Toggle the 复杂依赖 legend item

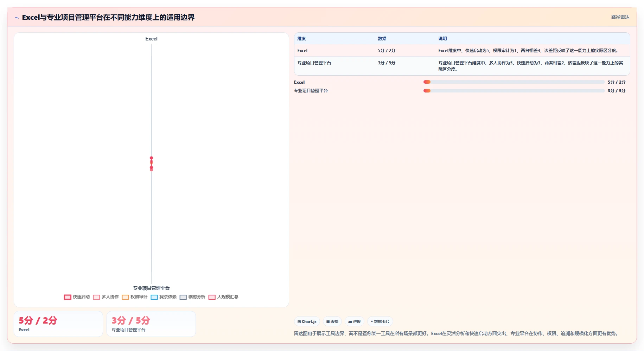164,297
